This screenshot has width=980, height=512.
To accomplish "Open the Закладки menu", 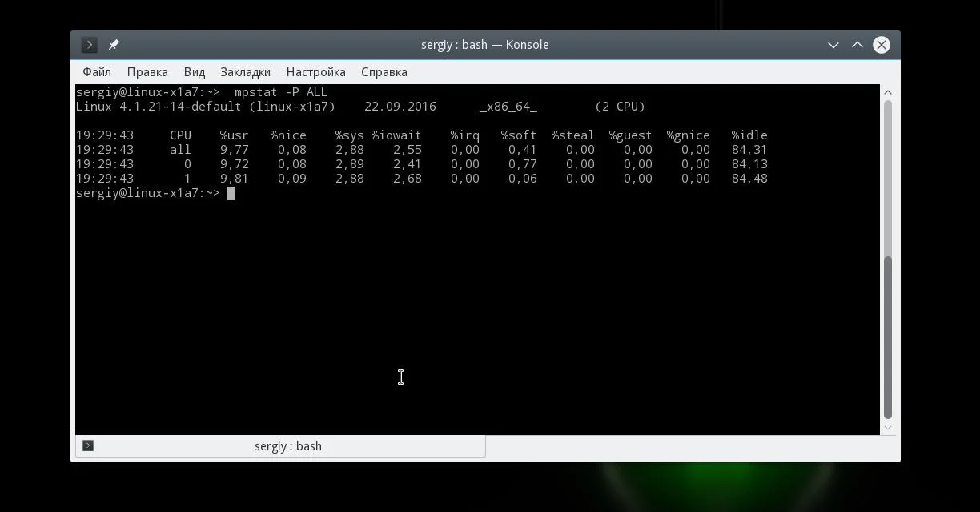I will click(245, 72).
